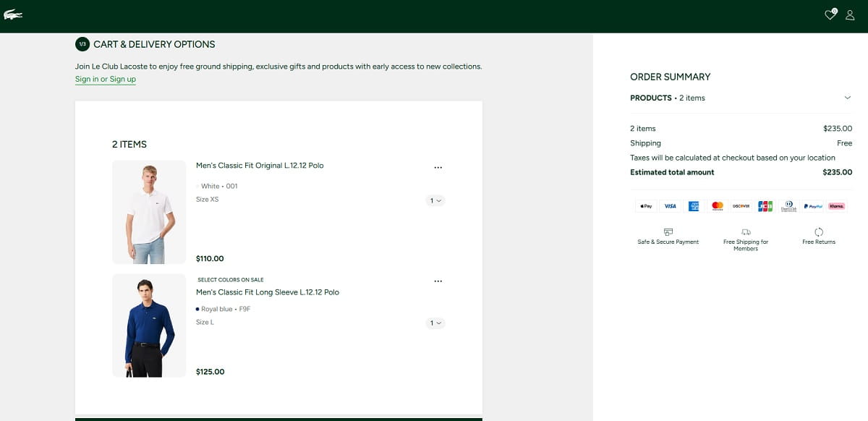Screen dimensions: 868x421
Task: Open quantity dropdown for white polo
Action: (435, 200)
